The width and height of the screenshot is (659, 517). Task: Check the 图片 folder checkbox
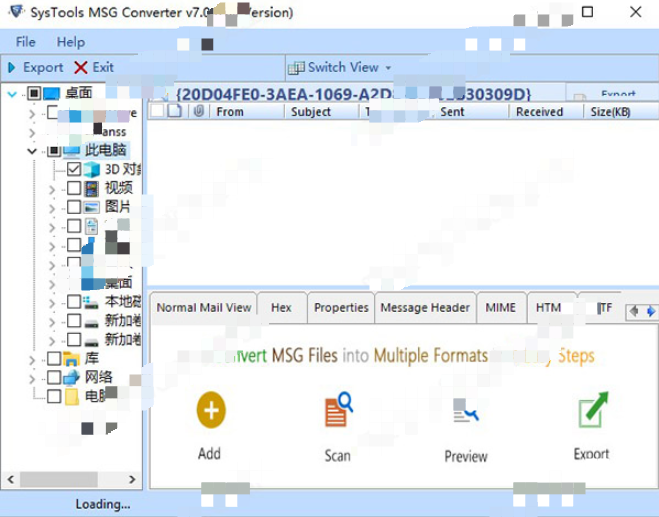74,207
